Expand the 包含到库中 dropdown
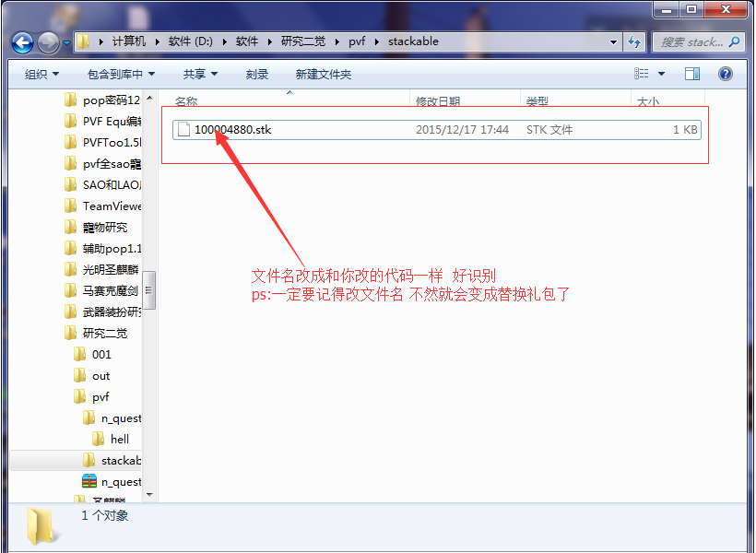The height and width of the screenshot is (553, 756). click(x=121, y=74)
